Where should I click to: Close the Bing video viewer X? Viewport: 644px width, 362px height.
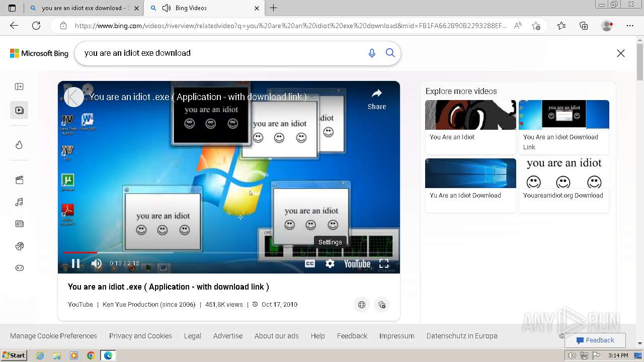click(x=621, y=53)
